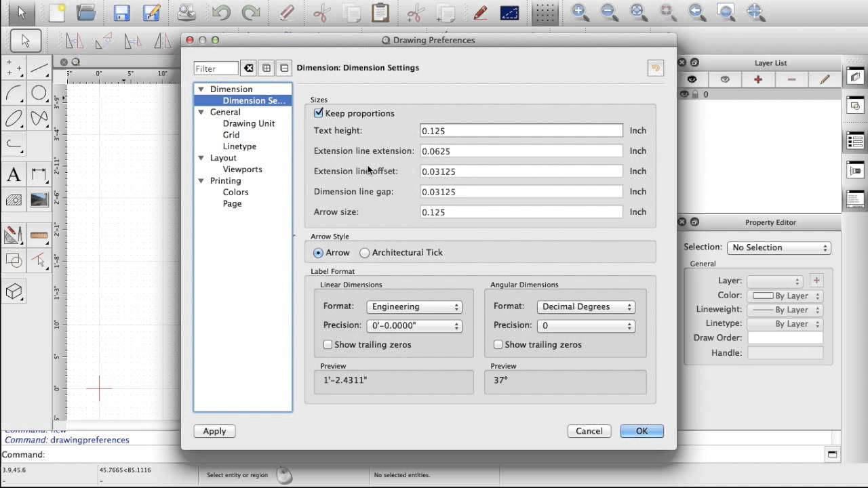Show all layers with dark eye icon
Viewport: 868px width, 488px height.
692,79
